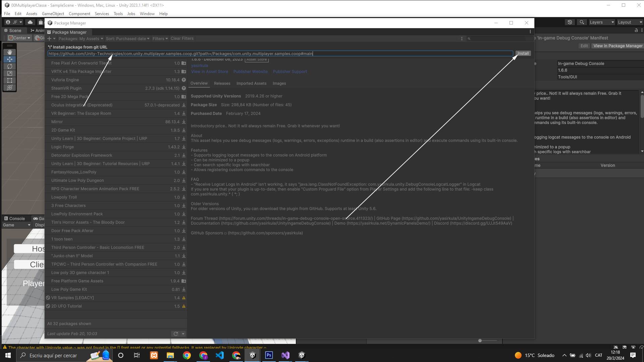The image size is (644, 362).
Task: Select the Hand view tool
Action: (9, 52)
